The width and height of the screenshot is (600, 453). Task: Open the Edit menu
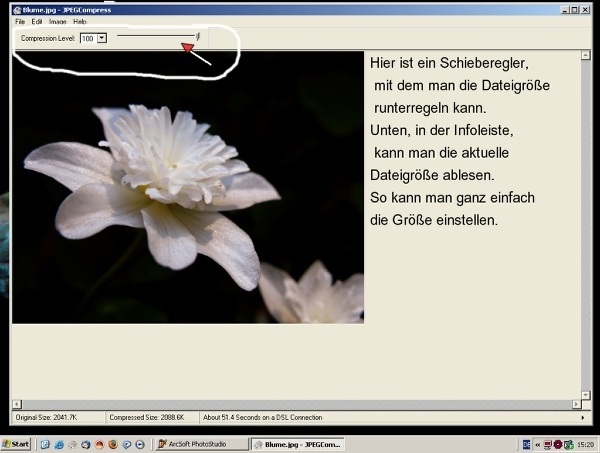pos(36,21)
